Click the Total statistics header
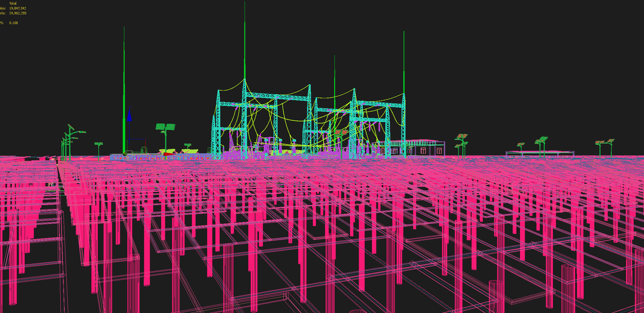 13,3
